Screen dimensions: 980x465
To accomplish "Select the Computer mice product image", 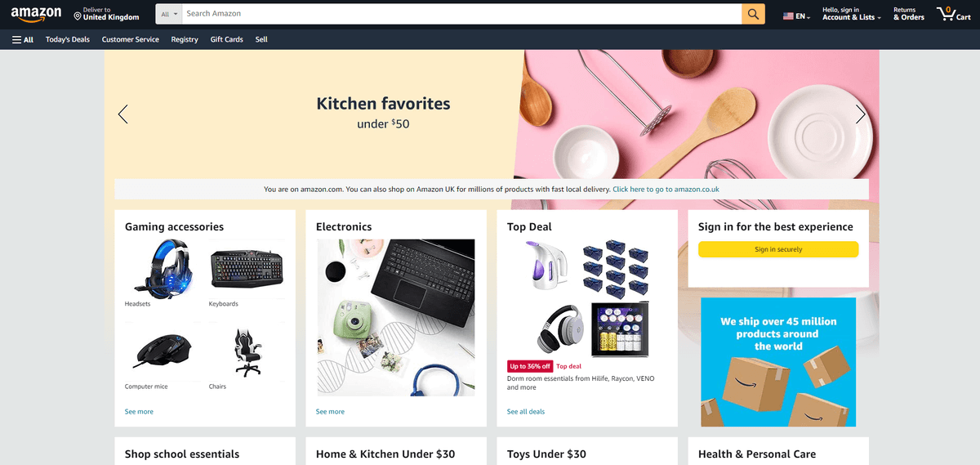I will point(163,351).
